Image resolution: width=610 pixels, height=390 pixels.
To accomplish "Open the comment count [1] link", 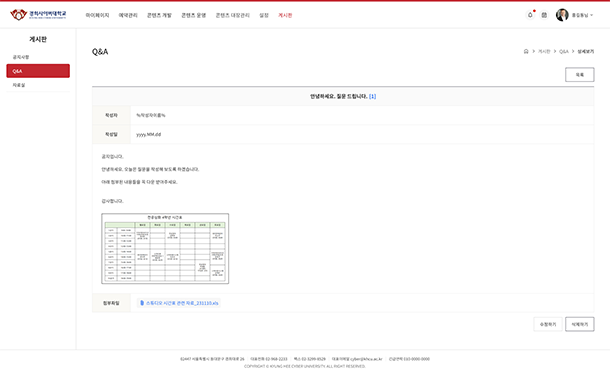I will [x=372, y=96].
